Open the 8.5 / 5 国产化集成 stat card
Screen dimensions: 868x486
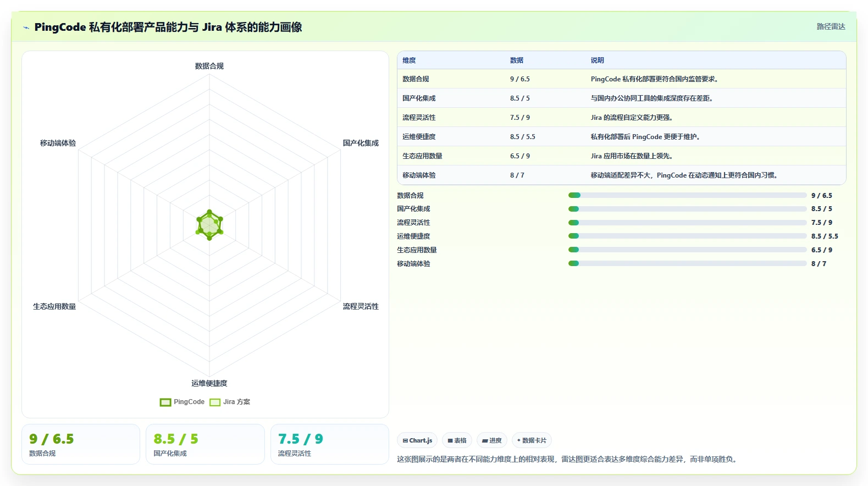205,444
